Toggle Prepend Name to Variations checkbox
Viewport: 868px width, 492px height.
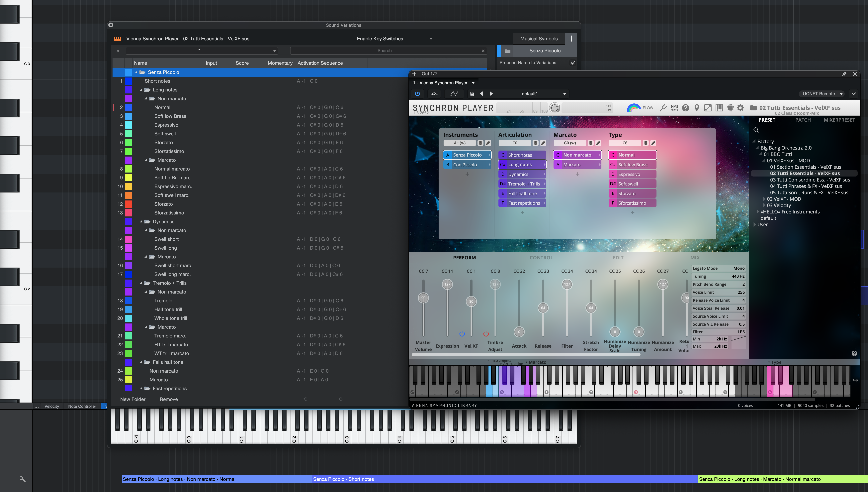point(573,63)
